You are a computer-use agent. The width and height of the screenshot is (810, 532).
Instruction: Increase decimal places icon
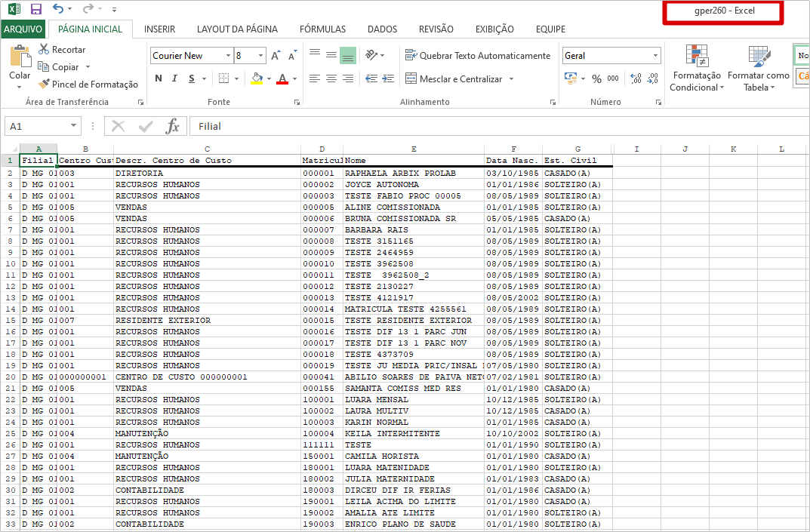[x=636, y=78]
